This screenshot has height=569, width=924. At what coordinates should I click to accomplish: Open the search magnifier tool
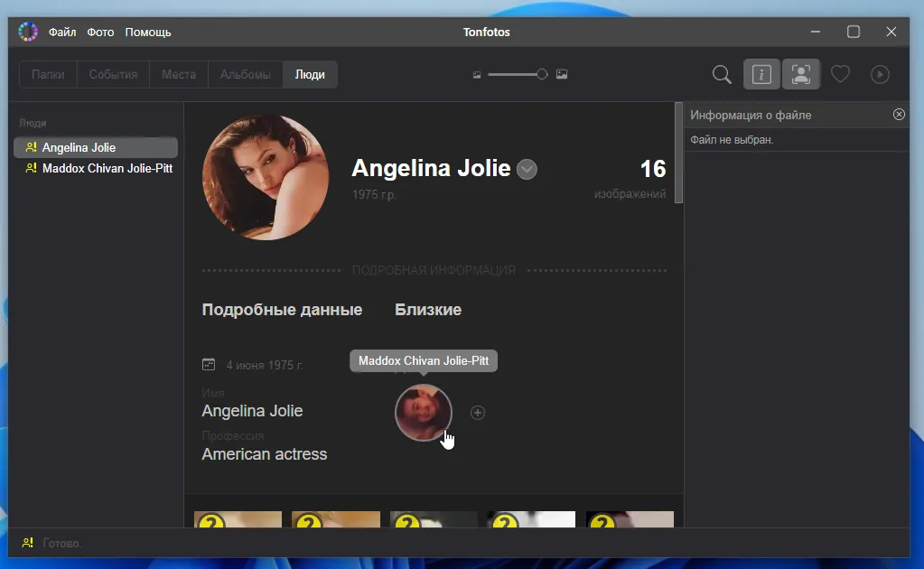click(722, 75)
